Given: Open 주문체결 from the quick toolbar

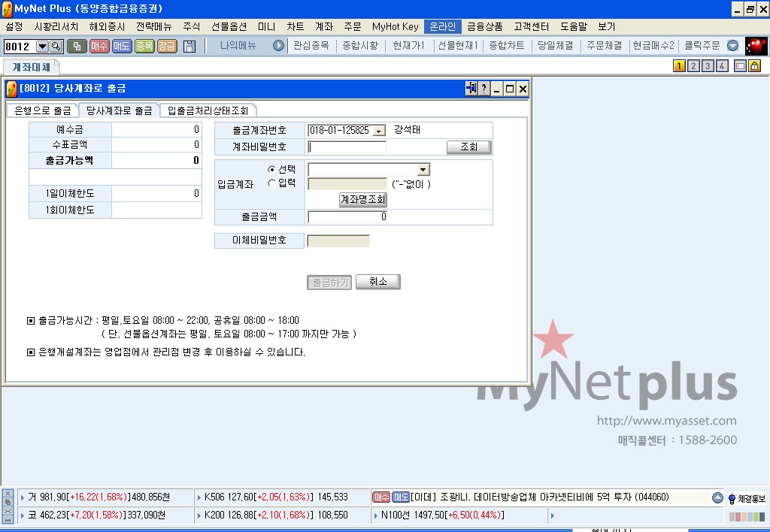Looking at the screenshot, I should click(x=605, y=46).
